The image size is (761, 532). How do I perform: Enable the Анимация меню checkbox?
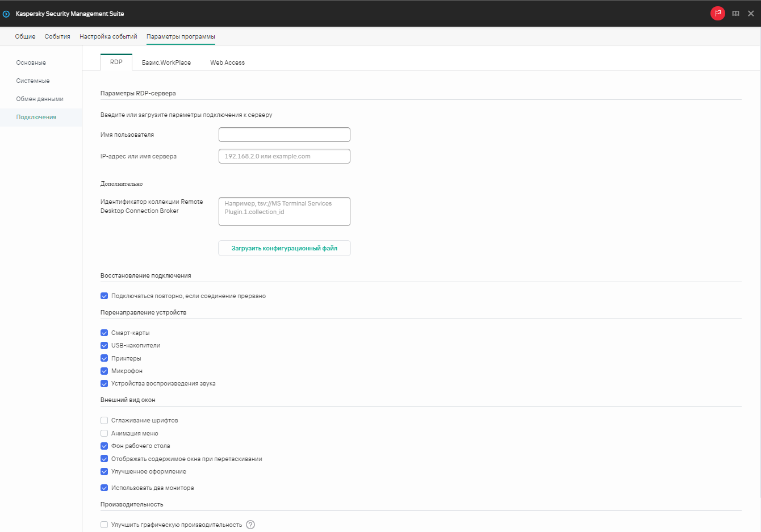click(104, 433)
